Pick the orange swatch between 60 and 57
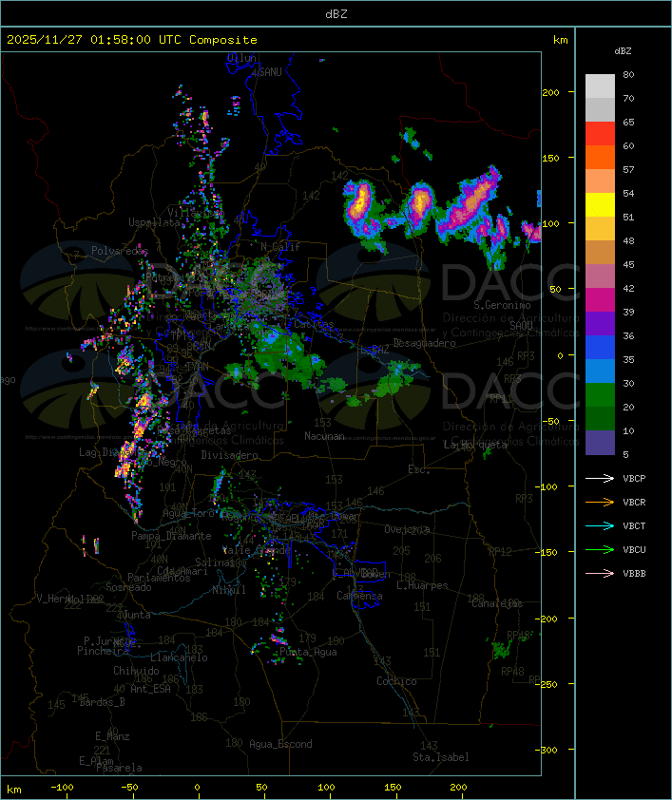 [600, 157]
